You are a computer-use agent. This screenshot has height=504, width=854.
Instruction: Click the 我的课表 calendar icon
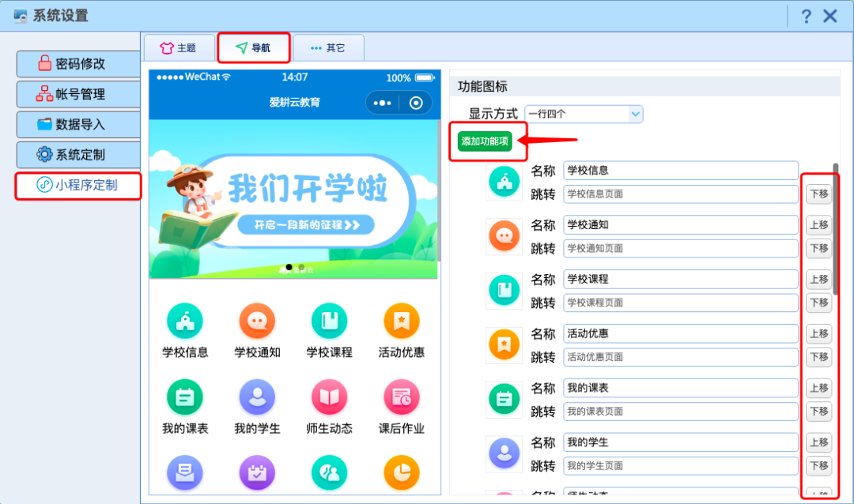point(184,397)
